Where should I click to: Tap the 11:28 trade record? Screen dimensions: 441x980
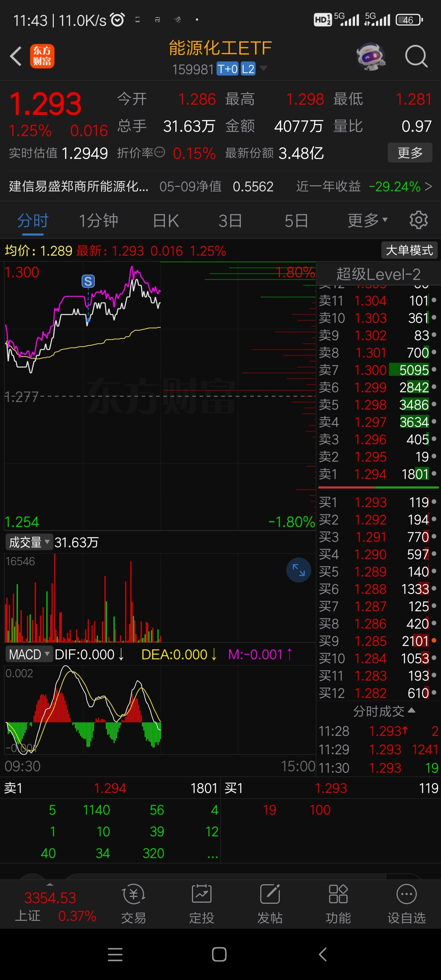(378, 731)
